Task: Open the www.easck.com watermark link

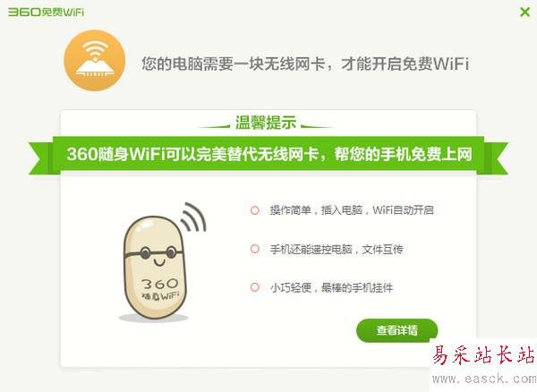Action: pyautogui.click(x=484, y=379)
